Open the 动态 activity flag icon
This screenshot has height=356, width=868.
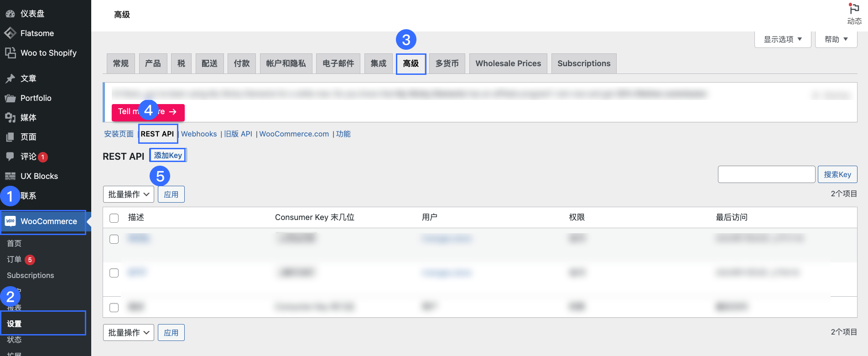click(854, 9)
